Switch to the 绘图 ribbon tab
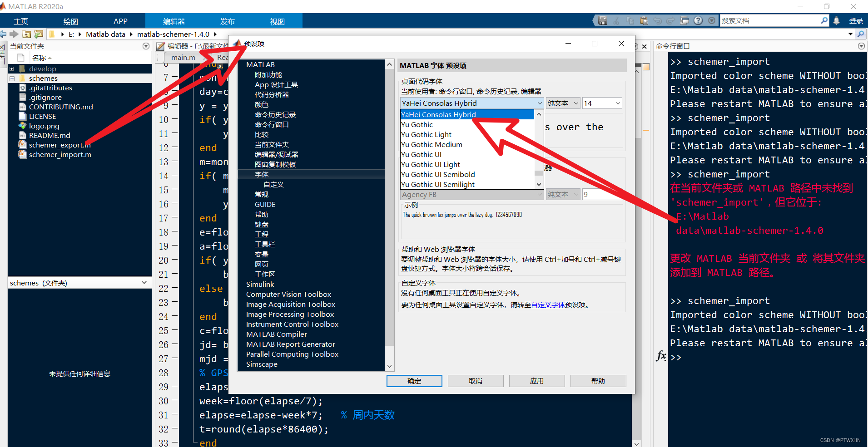 point(71,21)
